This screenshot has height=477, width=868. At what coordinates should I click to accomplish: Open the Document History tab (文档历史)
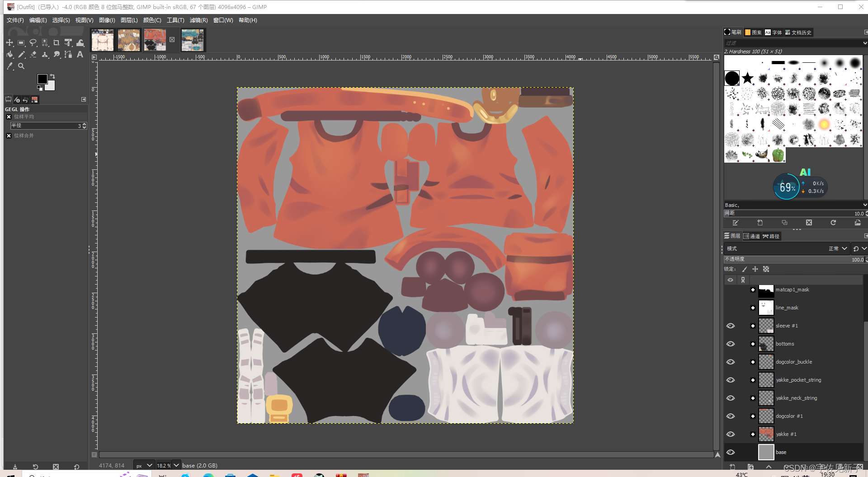tap(798, 33)
